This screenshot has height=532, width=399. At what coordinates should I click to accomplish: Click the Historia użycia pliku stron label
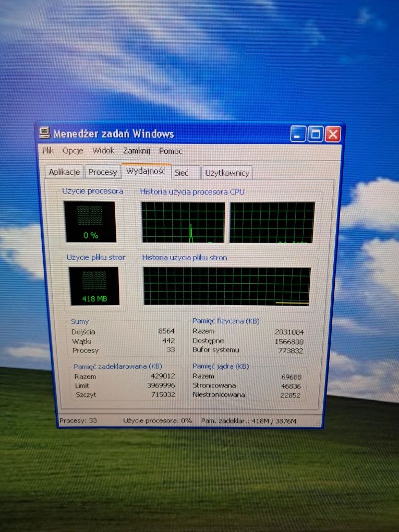(x=185, y=258)
